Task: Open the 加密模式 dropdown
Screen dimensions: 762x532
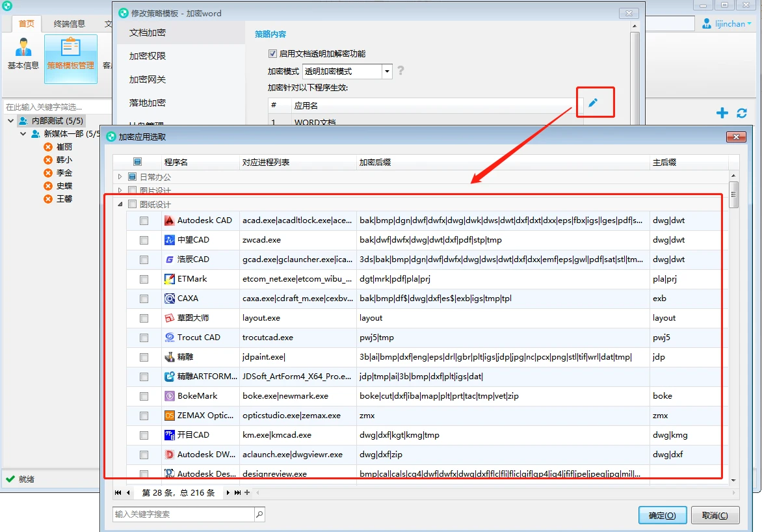Action: [x=387, y=72]
